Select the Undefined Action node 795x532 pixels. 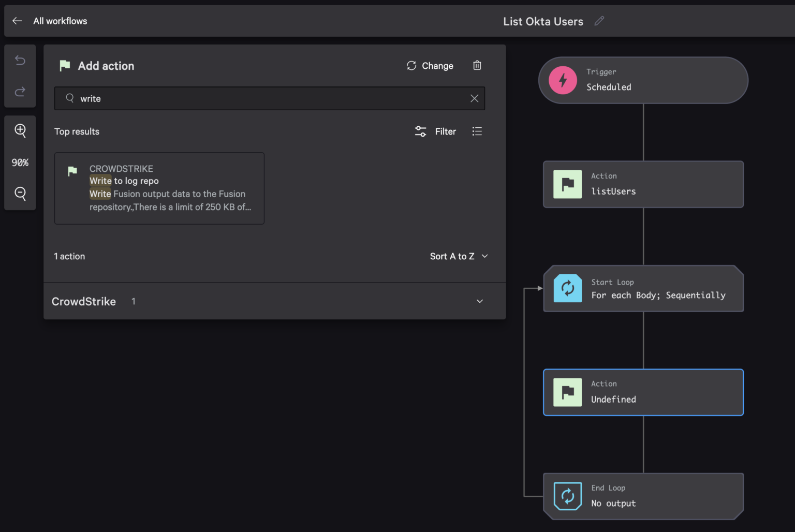tap(643, 392)
